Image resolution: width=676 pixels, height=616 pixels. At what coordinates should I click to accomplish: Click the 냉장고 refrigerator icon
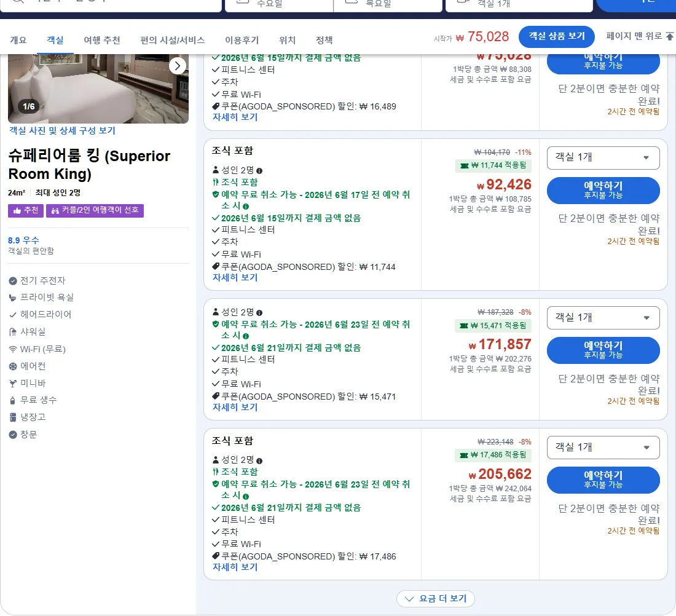(13, 417)
